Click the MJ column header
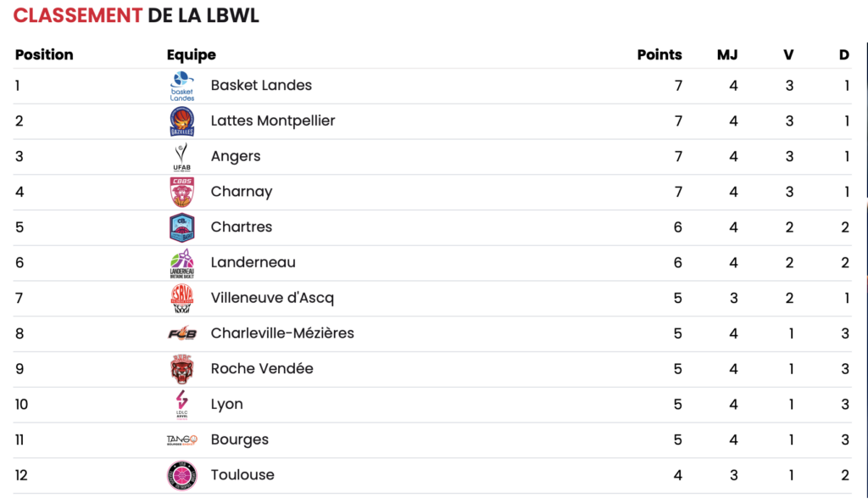Viewport: 868px width, 504px height. [727, 55]
